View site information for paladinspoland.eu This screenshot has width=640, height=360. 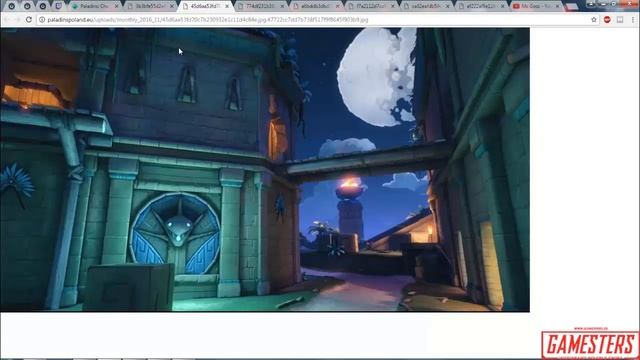click(42, 20)
